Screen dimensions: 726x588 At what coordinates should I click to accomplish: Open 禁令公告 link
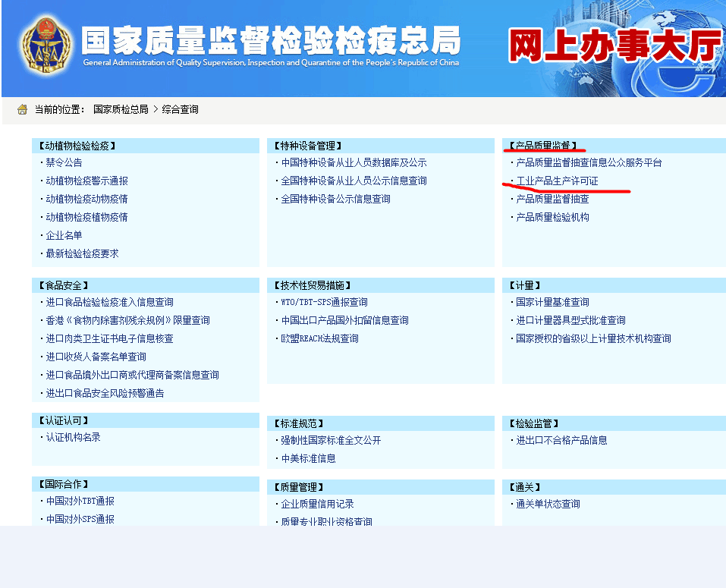point(64,162)
